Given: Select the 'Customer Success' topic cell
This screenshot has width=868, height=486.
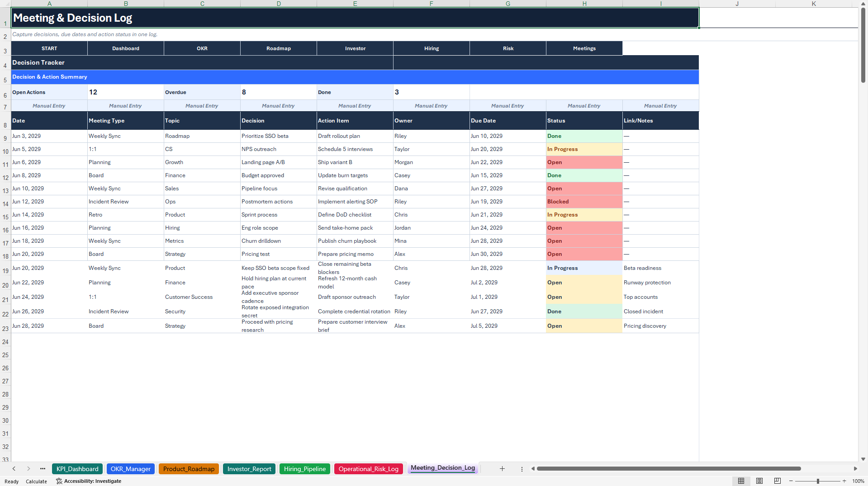Looking at the screenshot, I should click(202, 297).
